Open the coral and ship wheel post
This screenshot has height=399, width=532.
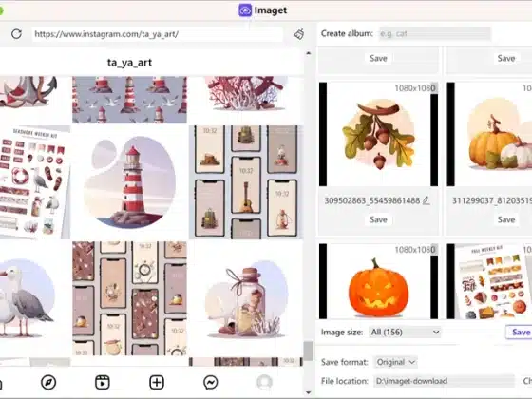pyautogui.click(x=246, y=100)
